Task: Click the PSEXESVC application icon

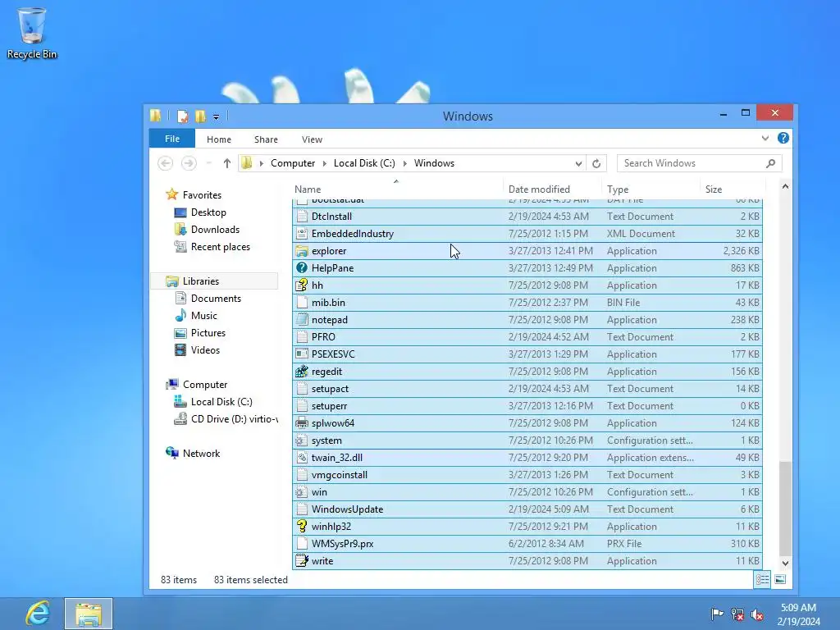Action: pyautogui.click(x=302, y=354)
